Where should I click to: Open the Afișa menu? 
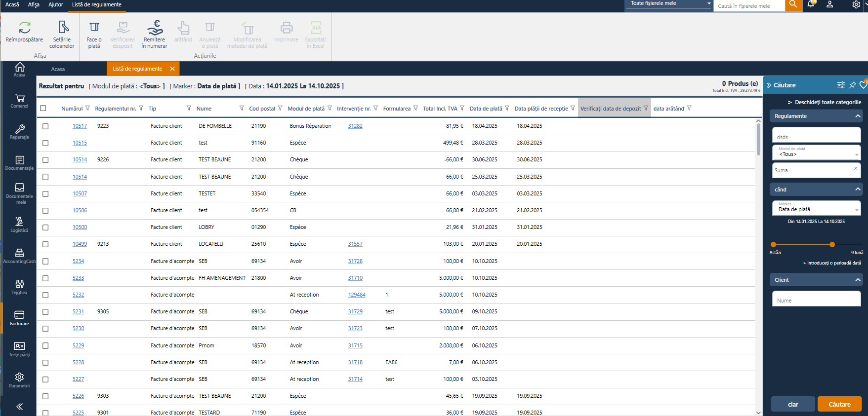tap(34, 4)
